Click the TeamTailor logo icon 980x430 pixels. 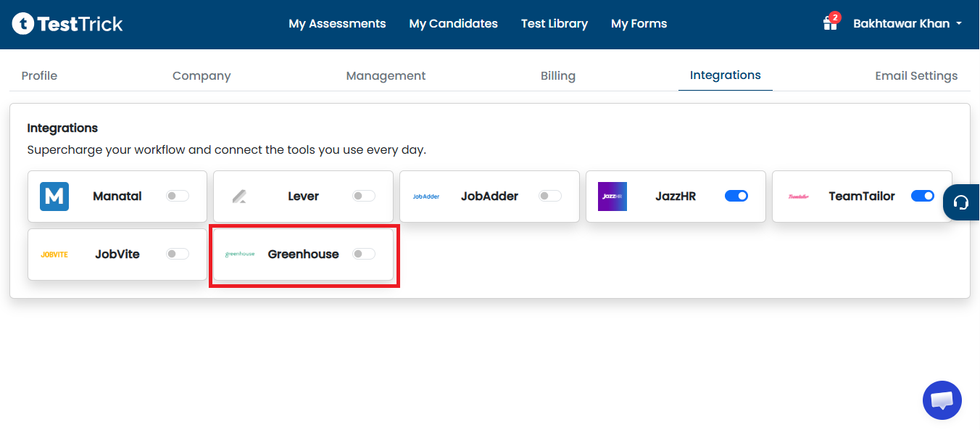(x=798, y=197)
